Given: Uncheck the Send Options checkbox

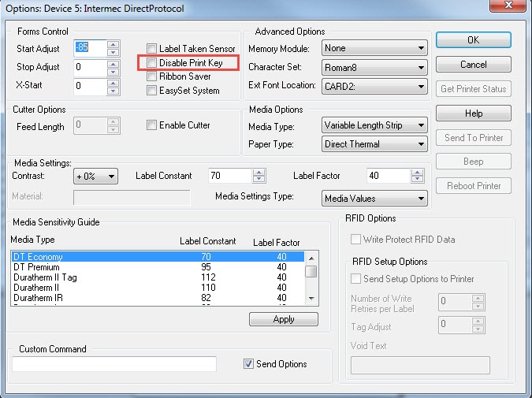Looking at the screenshot, I should [248, 364].
